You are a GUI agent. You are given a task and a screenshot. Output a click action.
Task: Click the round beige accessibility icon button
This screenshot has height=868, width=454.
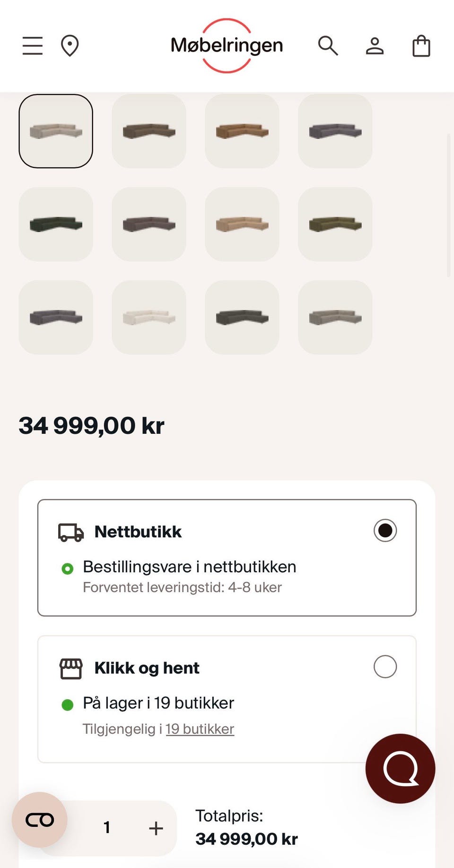40,819
